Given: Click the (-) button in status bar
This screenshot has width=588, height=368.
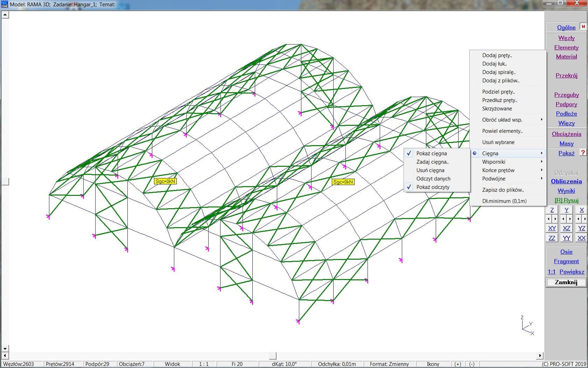Looking at the screenshot, I should pos(471,364).
